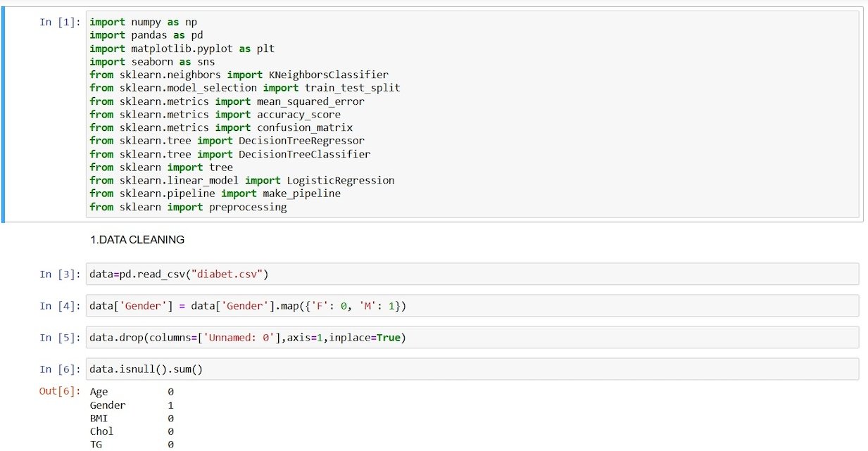Click the confusion_matrix import line

pyautogui.click(x=221, y=127)
